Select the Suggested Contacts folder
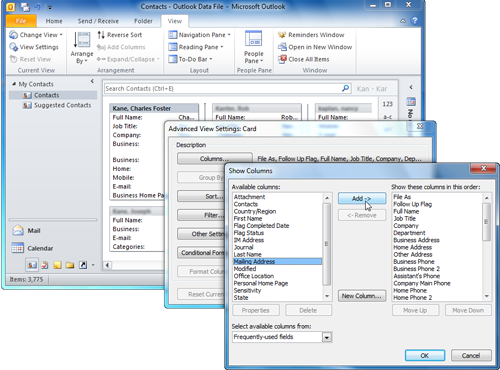The height and width of the screenshot is (370, 500). tap(57, 105)
